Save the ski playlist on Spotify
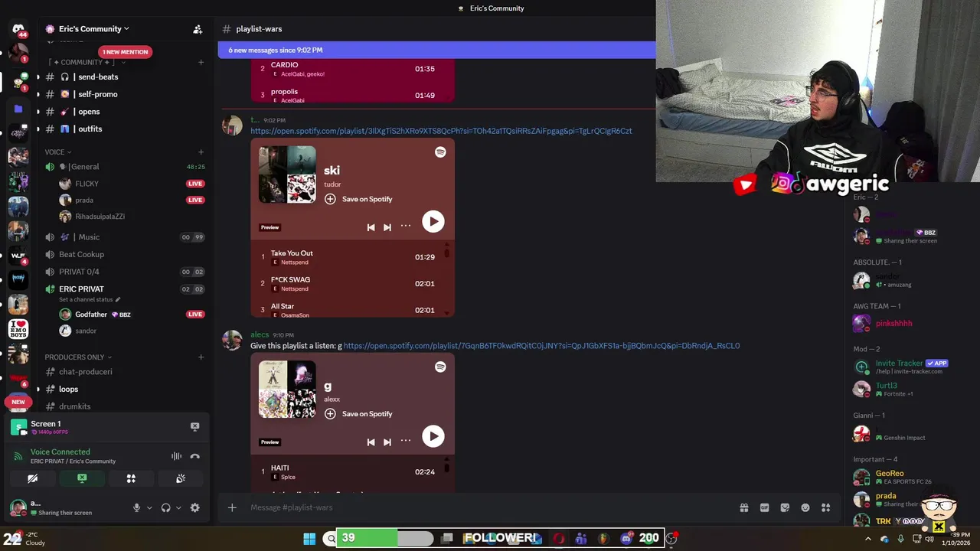The width and height of the screenshot is (980, 551). 358,199
